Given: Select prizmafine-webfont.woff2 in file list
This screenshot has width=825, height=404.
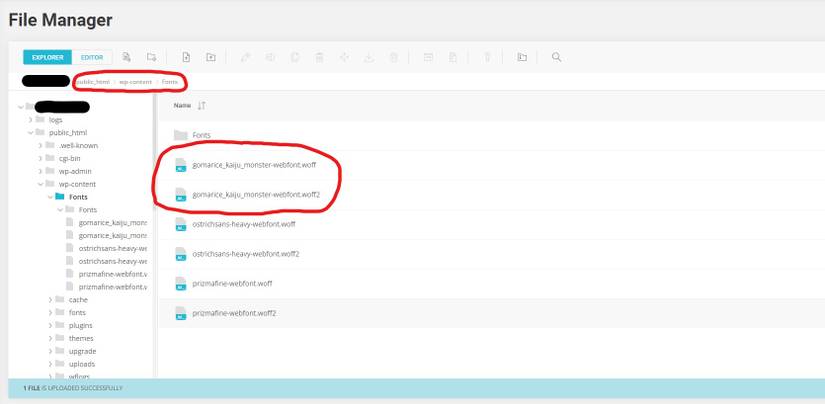Looking at the screenshot, I should pos(491,313).
